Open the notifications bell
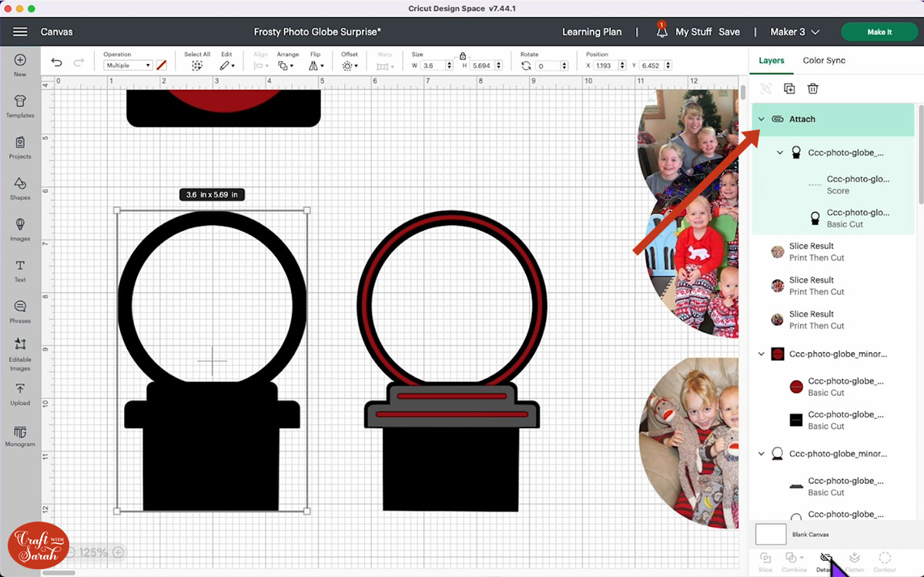 coord(661,32)
